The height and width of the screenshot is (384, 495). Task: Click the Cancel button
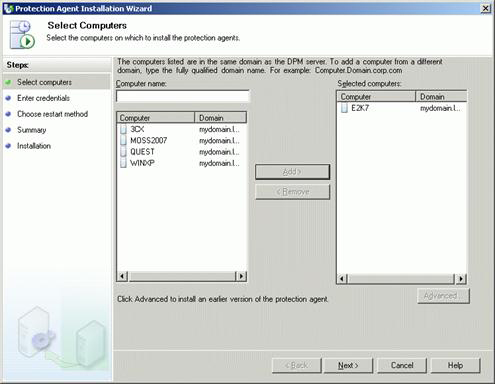point(402,365)
